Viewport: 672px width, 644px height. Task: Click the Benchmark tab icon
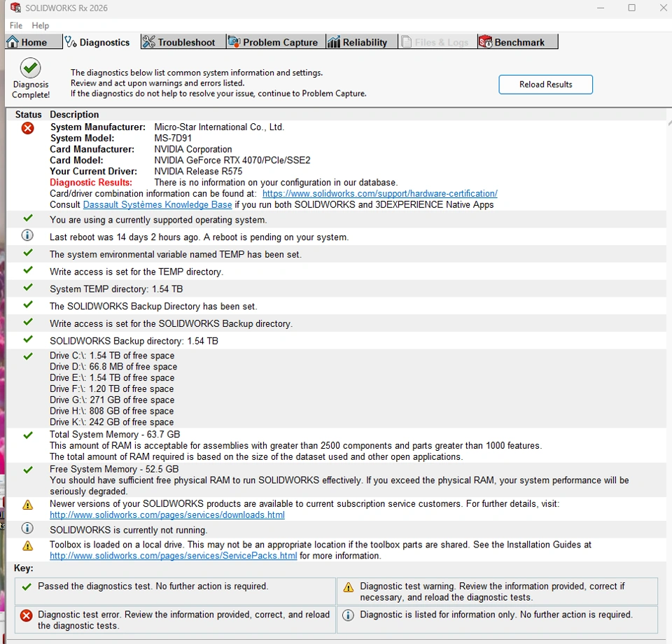click(486, 42)
